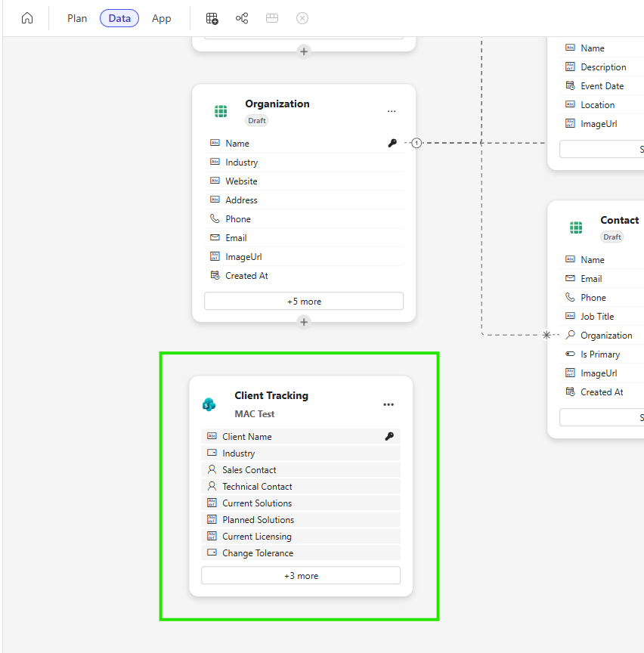Click the add table icon in toolbar
The width and height of the screenshot is (644, 653).
pyautogui.click(x=212, y=18)
